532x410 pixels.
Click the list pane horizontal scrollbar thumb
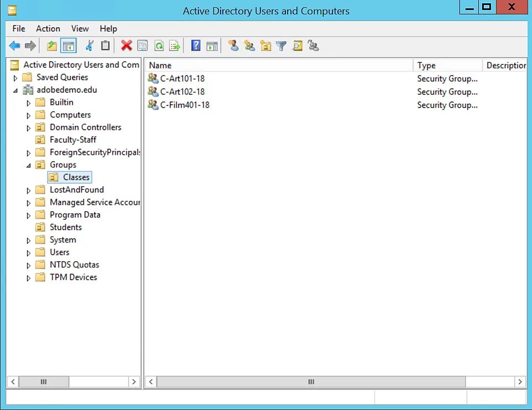(311, 382)
